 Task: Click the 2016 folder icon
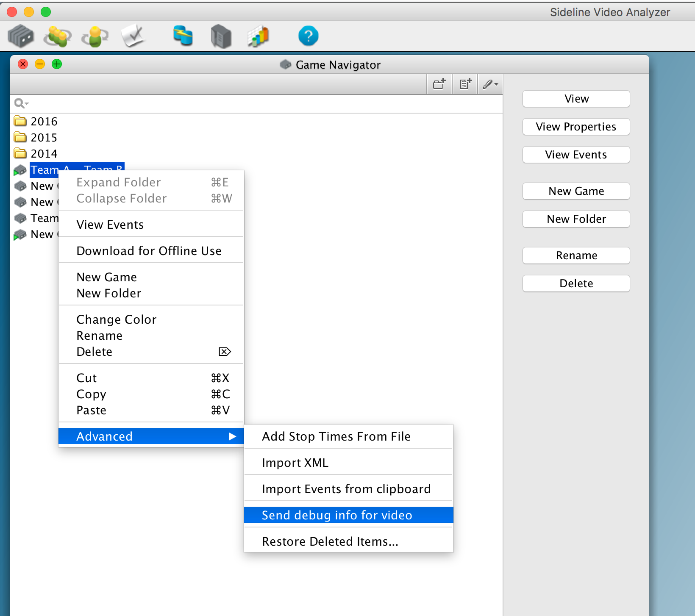click(x=20, y=121)
